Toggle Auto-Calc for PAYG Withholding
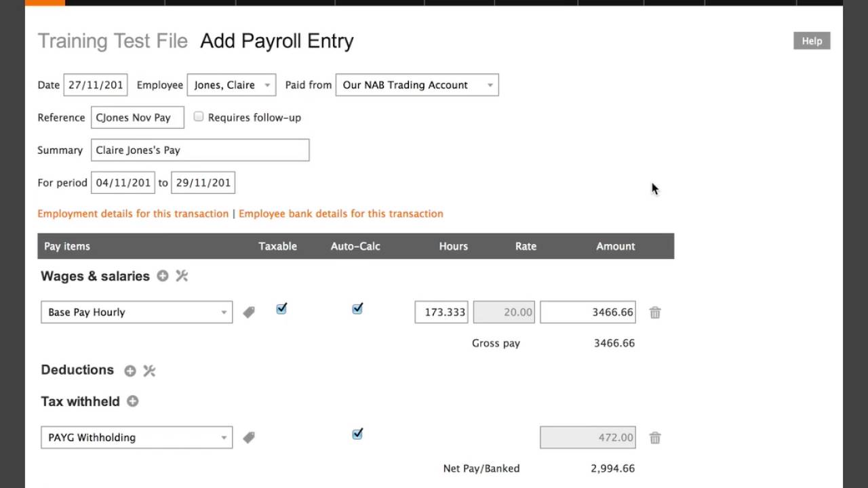Viewport: 868px width, 488px height. (357, 434)
